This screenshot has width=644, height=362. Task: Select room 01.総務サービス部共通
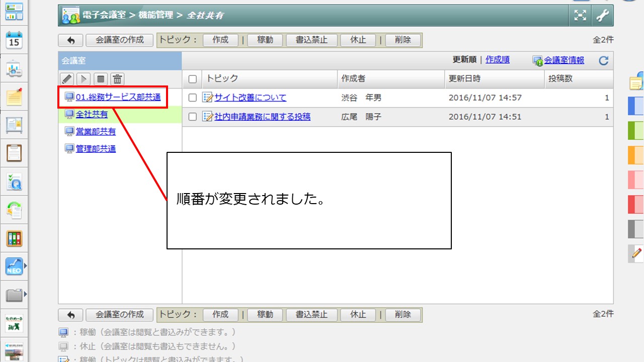[x=118, y=97]
